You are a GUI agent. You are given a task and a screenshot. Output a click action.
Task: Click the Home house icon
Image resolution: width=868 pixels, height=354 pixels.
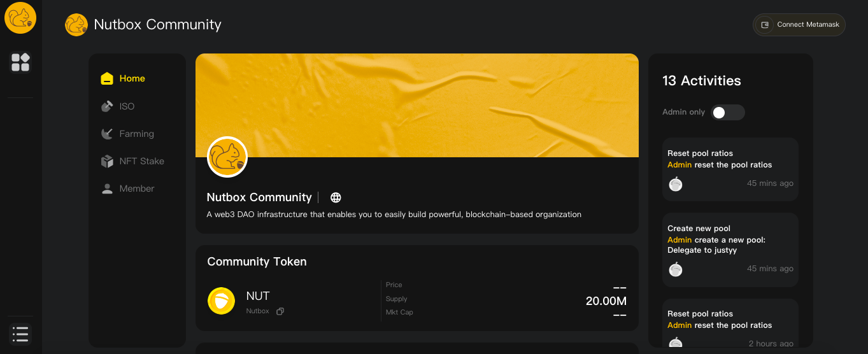pyautogui.click(x=107, y=78)
